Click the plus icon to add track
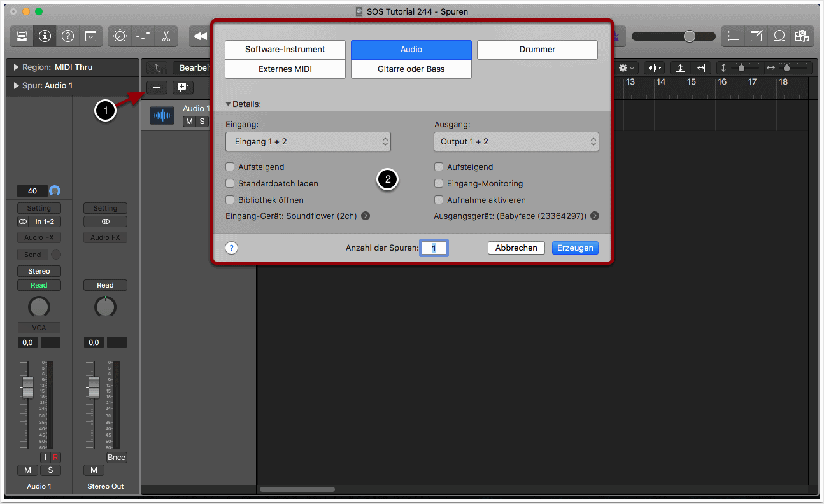Screen dimensions: 824x504 coord(157,88)
